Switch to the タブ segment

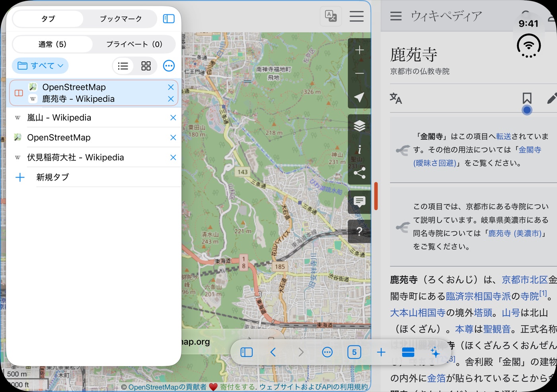pyautogui.click(x=48, y=19)
